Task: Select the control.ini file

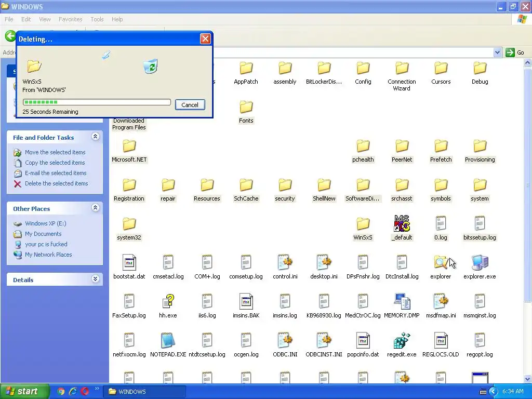Action: point(285,268)
